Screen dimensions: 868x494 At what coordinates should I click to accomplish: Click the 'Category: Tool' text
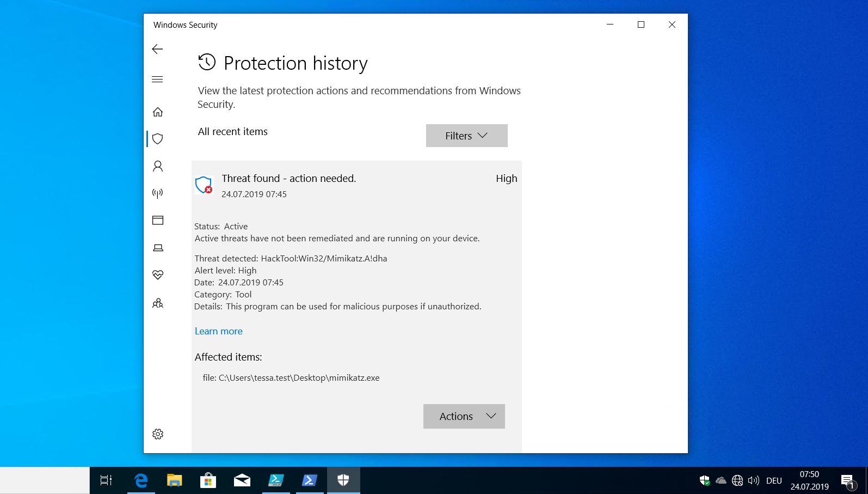click(x=223, y=295)
